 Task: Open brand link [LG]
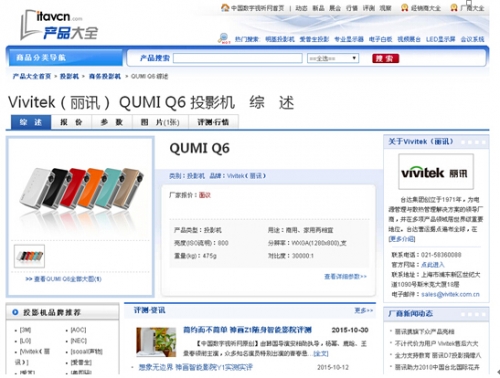(25, 341)
